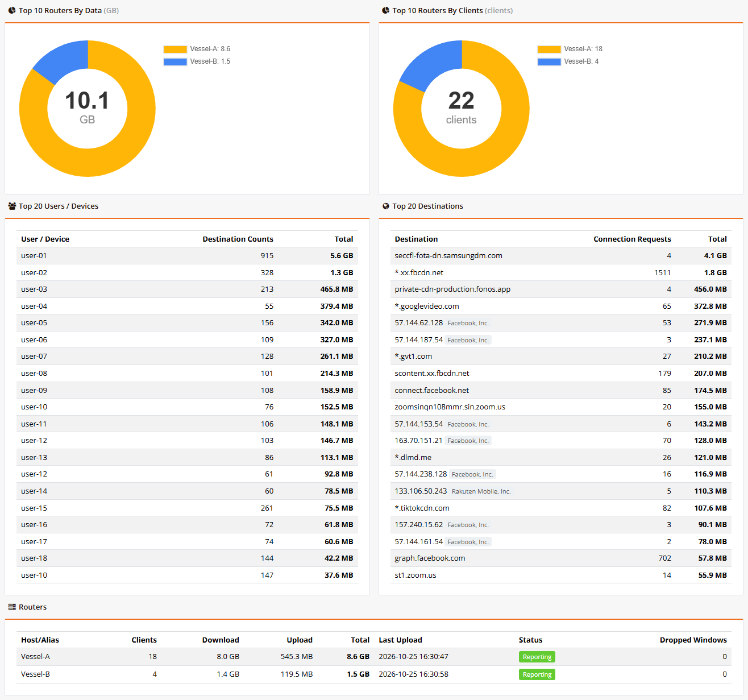Click the *.googlevideo.com destination
The width and height of the screenshot is (748, 700).
point(427,306)
